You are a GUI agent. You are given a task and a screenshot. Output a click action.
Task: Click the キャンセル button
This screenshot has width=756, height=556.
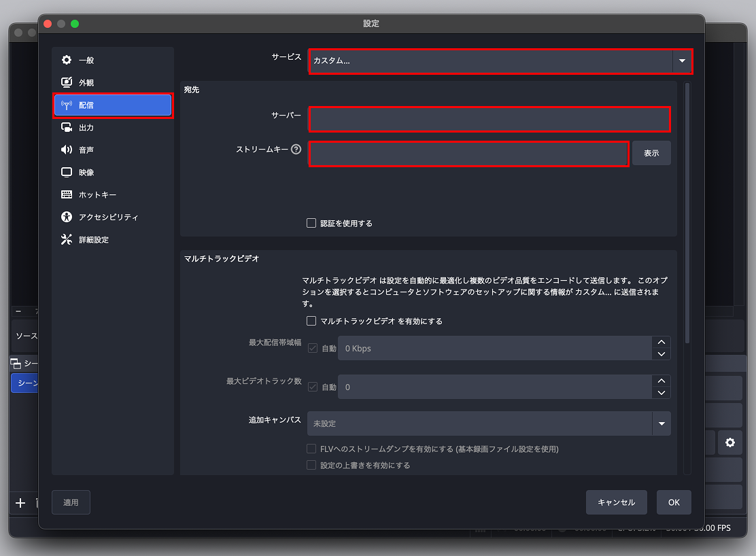(x=616, y=502)
